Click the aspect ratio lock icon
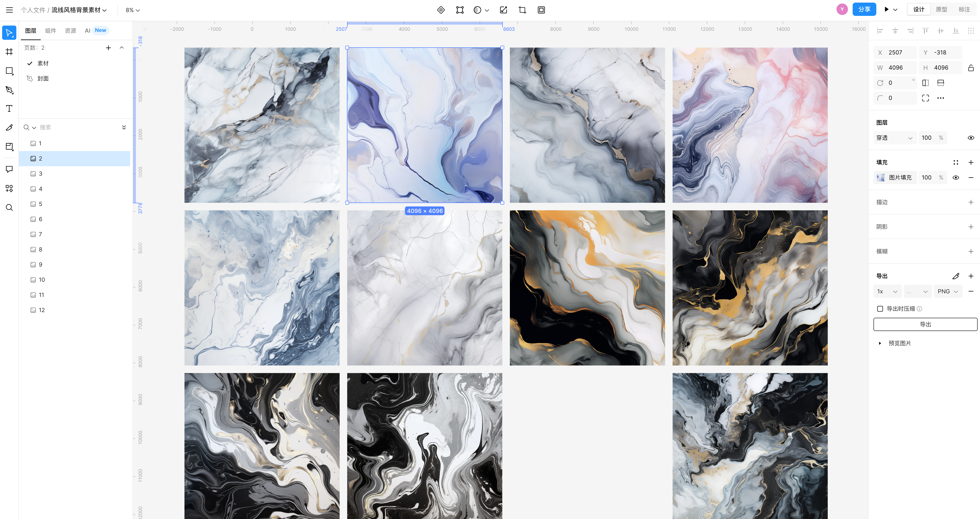This screenshot has height=519, width=980. (x=971, y=68)
